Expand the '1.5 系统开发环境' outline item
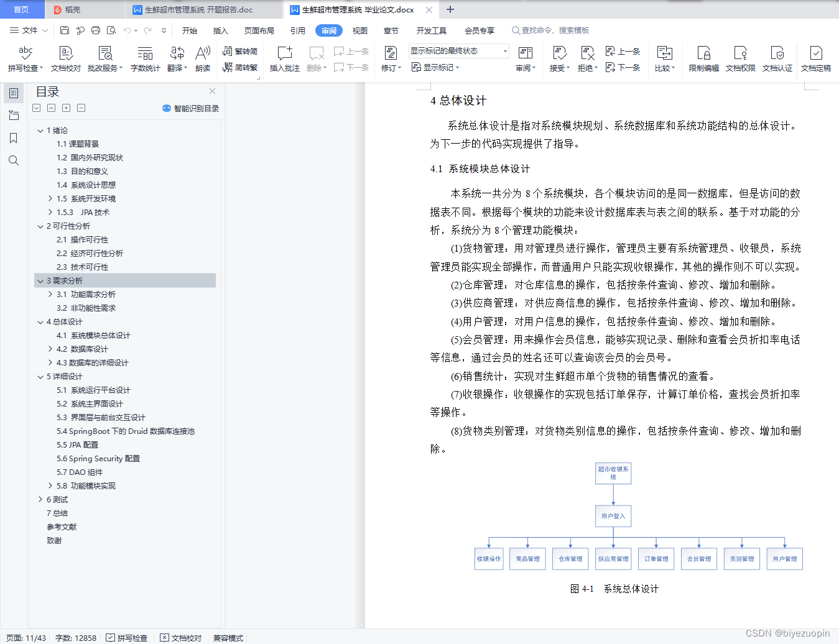 [x=50, y=199]
